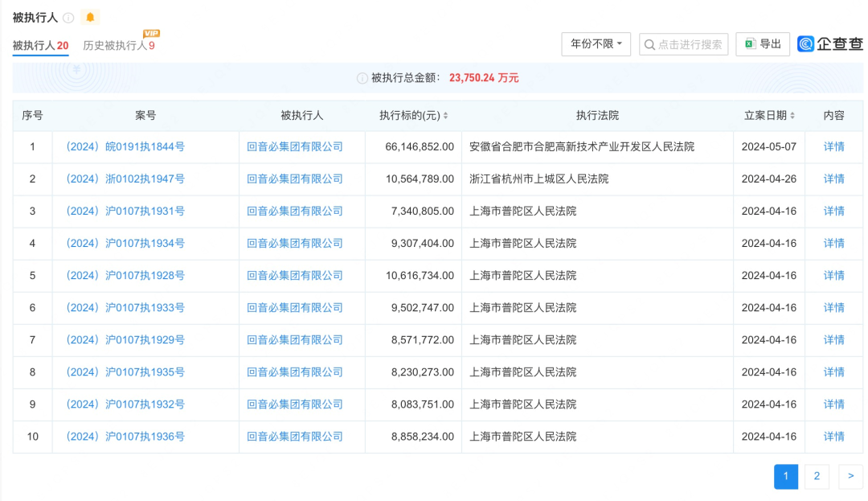This screenshot has height=501, width=868.
Task: Open 详情 for row 5
Action: click(x=833, y=276)
